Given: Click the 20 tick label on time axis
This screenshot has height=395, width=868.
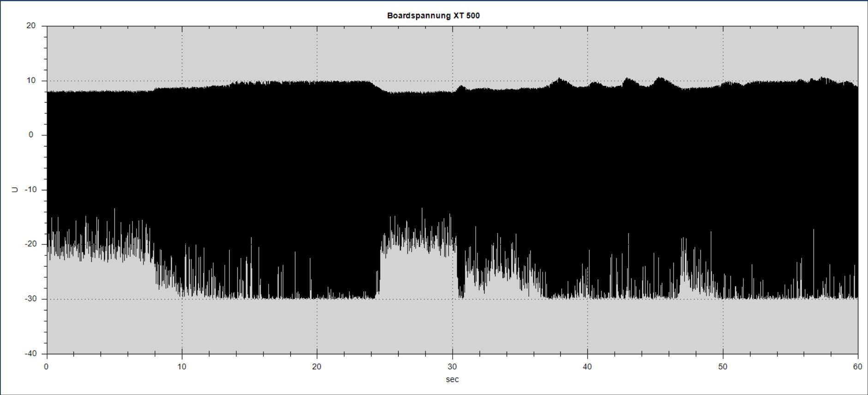Looking at the screenshot, I should coord(317,367).
